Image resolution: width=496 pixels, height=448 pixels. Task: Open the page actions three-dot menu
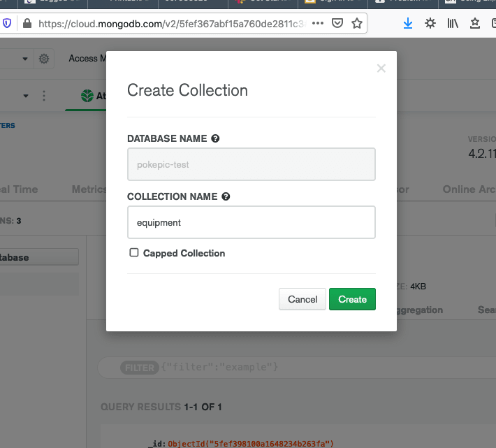[318, 23]
